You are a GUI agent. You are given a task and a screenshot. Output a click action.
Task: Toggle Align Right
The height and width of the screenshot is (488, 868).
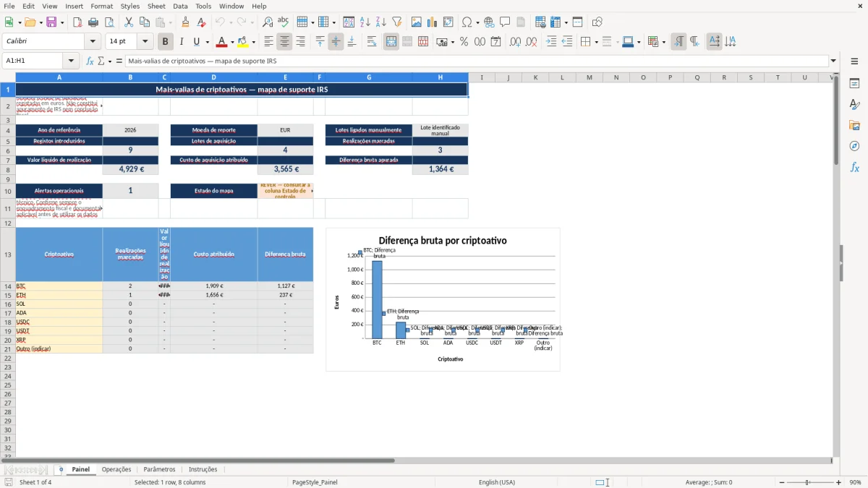pyautogui.click(x=300, y=42)
